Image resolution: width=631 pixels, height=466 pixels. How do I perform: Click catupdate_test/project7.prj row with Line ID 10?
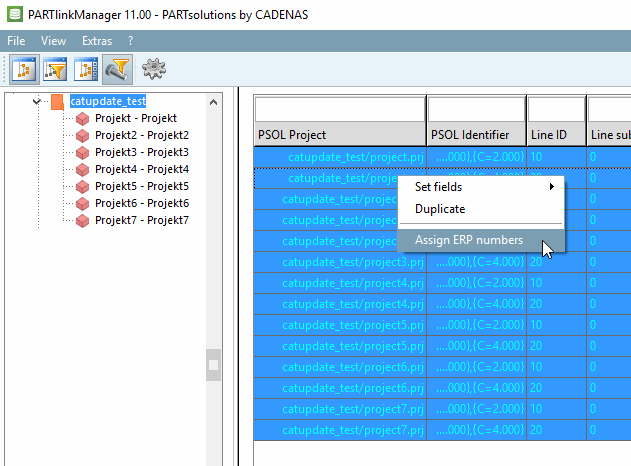tap(442, 409)
